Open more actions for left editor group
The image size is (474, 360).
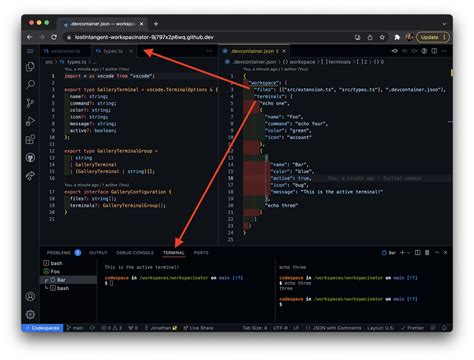(x=209, y=51)
